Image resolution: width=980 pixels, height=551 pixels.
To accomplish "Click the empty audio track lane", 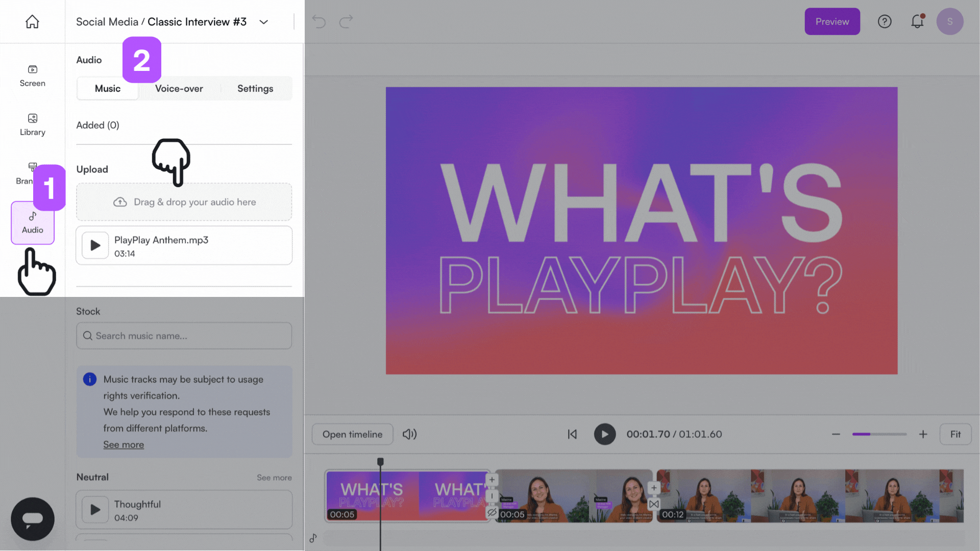I will pos(643,538).
